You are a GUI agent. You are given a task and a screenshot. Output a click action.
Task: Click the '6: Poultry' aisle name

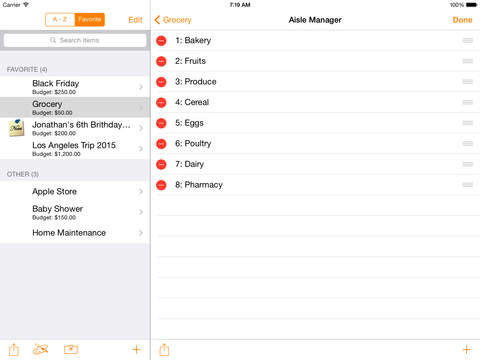pos(193,144)
